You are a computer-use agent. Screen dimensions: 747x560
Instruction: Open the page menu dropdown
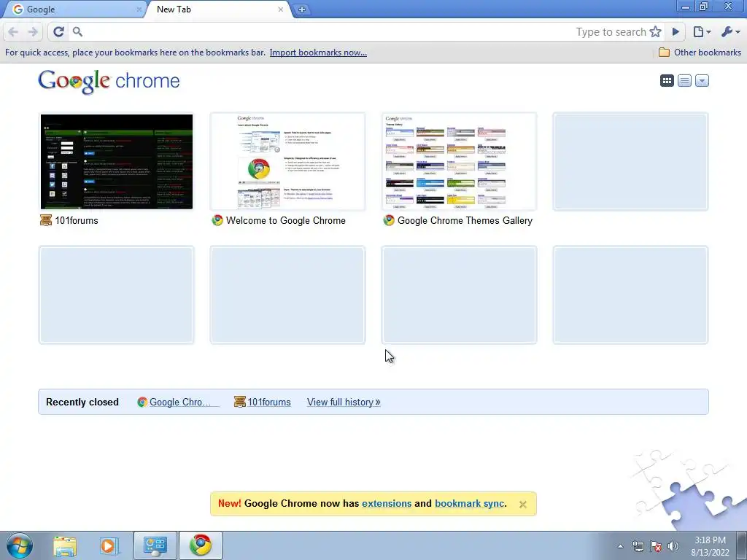tap(702, 32)
